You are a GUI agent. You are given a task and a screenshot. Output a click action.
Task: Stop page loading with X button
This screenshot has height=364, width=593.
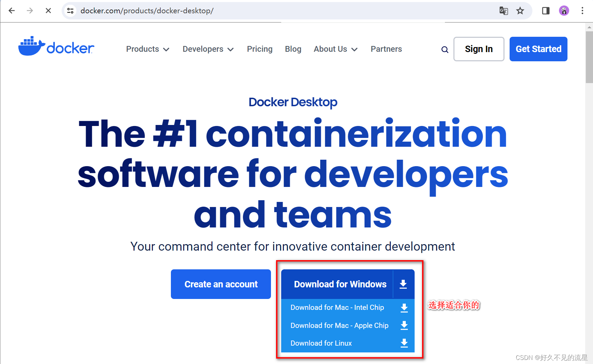(48, 11)
